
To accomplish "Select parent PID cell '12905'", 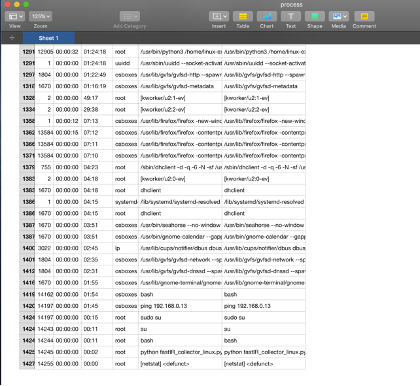I will pos(44,52).
